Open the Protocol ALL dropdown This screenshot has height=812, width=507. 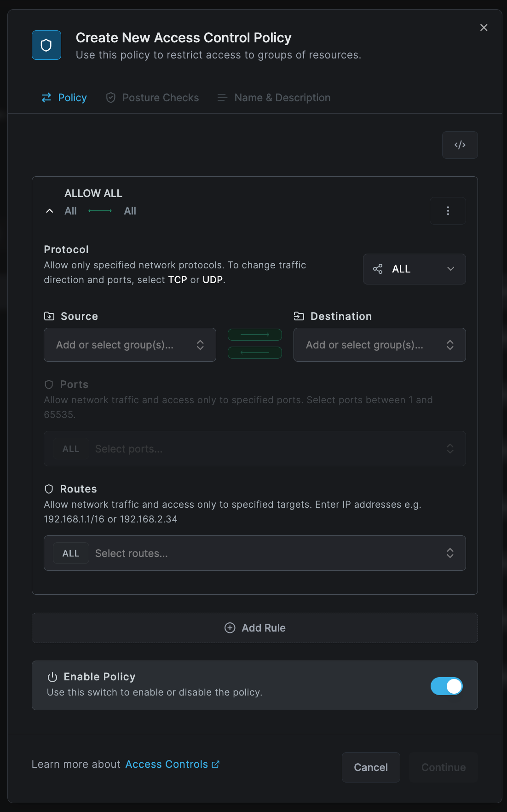414,269
